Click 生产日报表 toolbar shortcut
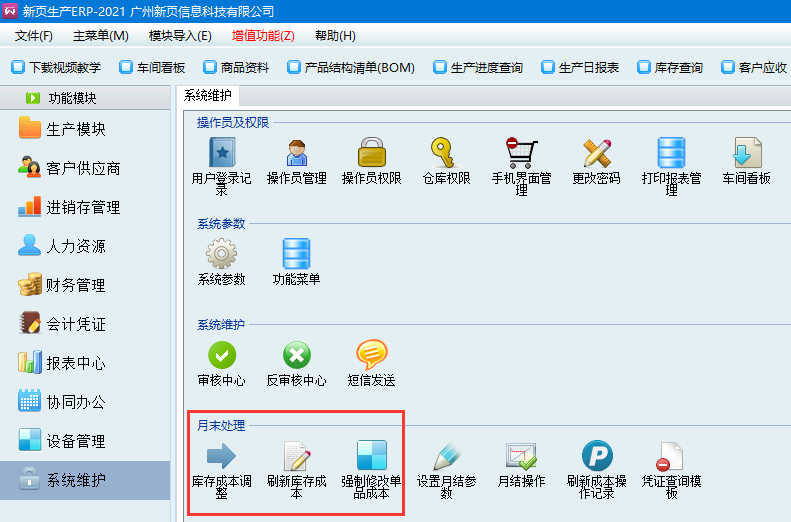The height and width of the screenshot is (522, 791). 579,68
